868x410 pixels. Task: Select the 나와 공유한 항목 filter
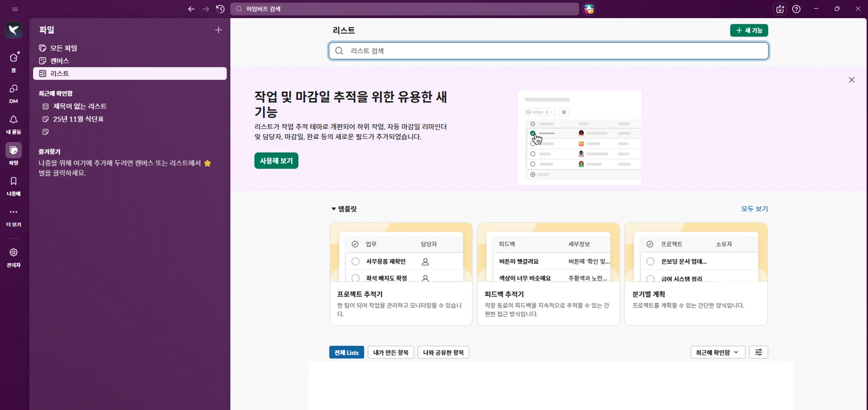pyautogui.click(x=443, y=353)
